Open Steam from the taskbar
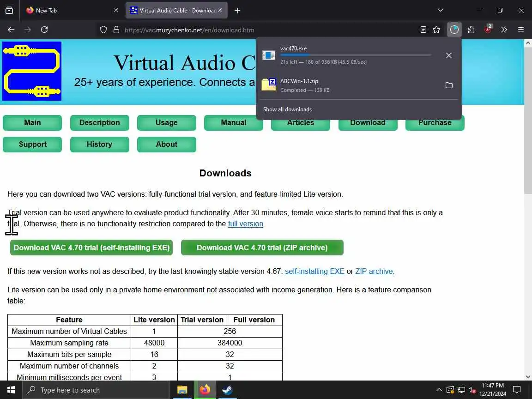This screenshot has height=399, width=532. point(227,390)
